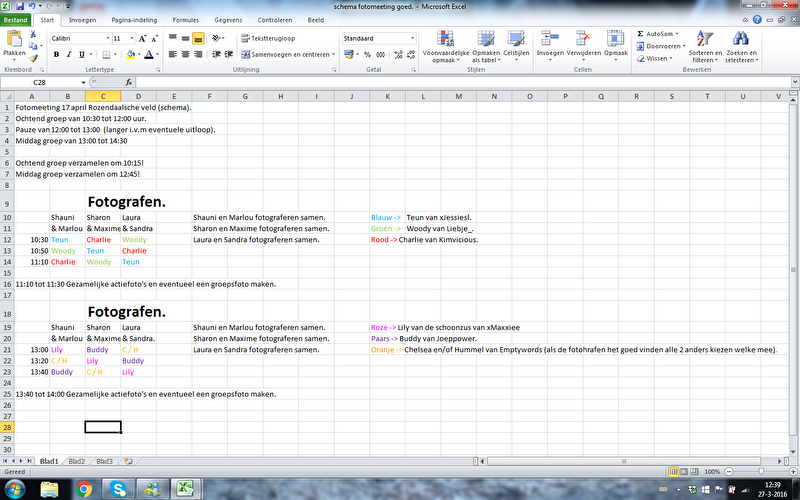The image size is (800, 500).
Task: Click the percent style icon
Action: [x=367, y=55]
